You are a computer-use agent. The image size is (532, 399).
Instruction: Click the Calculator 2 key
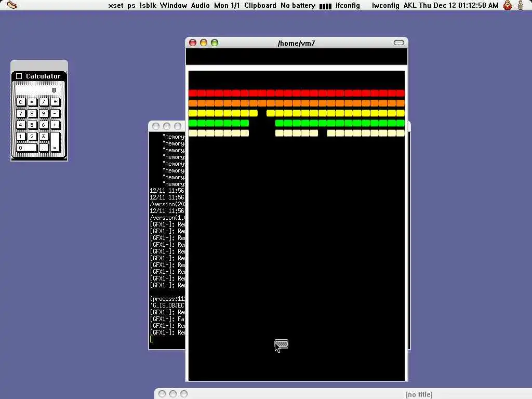coord(32,137)
